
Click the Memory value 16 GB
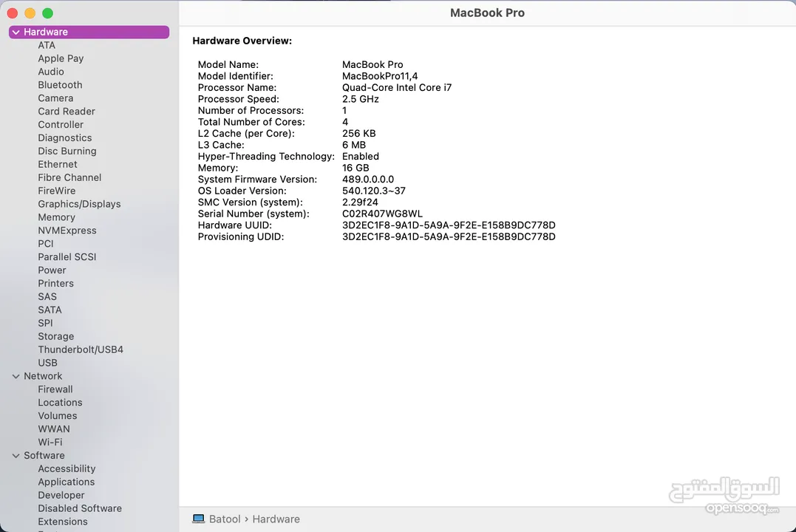pos(356,168)
